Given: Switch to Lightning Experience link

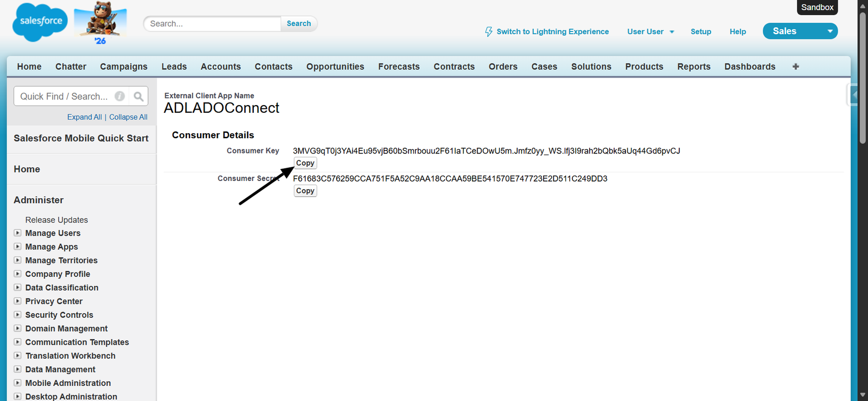Looking at the screenshot, I should pos(552,31).
